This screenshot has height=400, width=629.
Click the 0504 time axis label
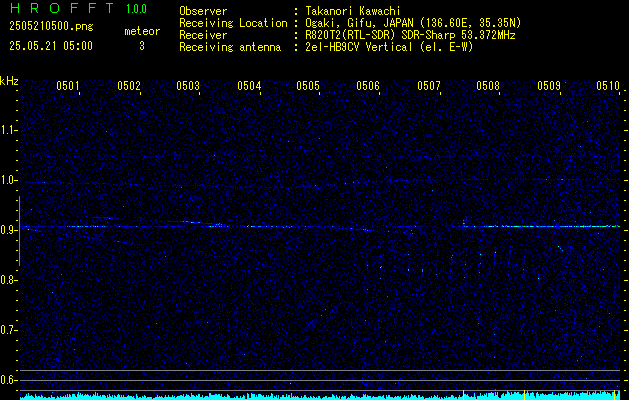[249, 85]
